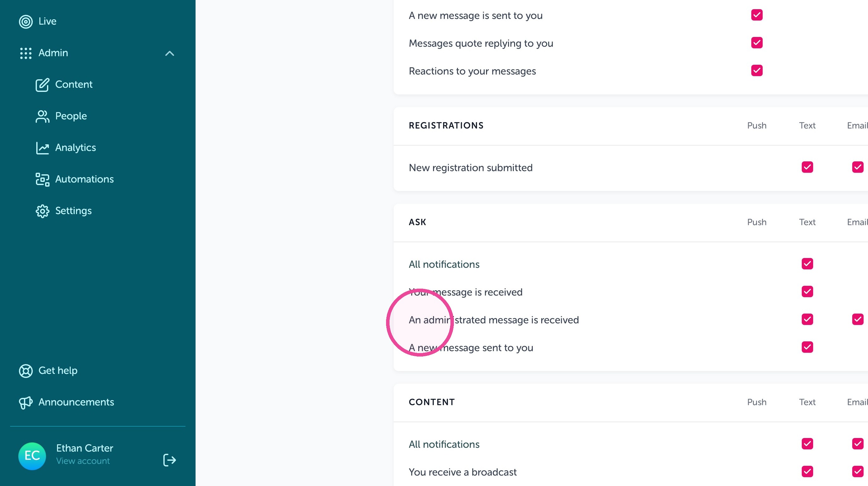Click the log out arrow icon
This screenshot has height=486, width=868.
[169, 460]
